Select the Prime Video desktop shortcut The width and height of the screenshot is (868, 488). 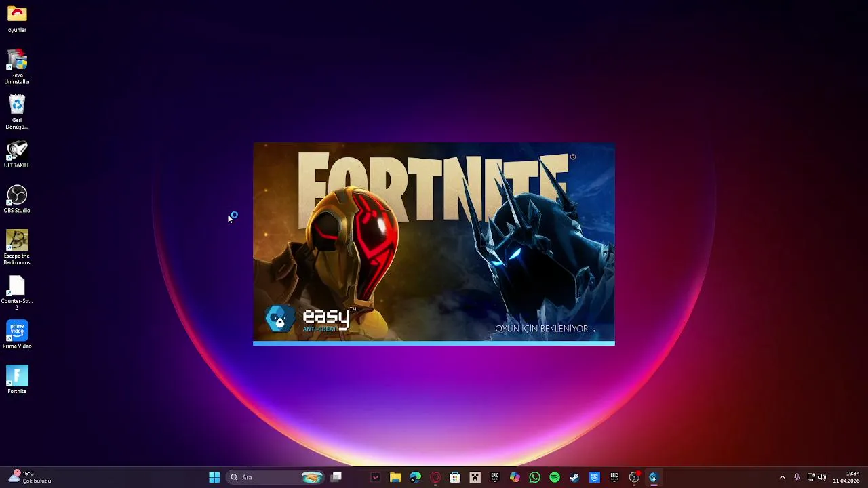pos(17,335)
